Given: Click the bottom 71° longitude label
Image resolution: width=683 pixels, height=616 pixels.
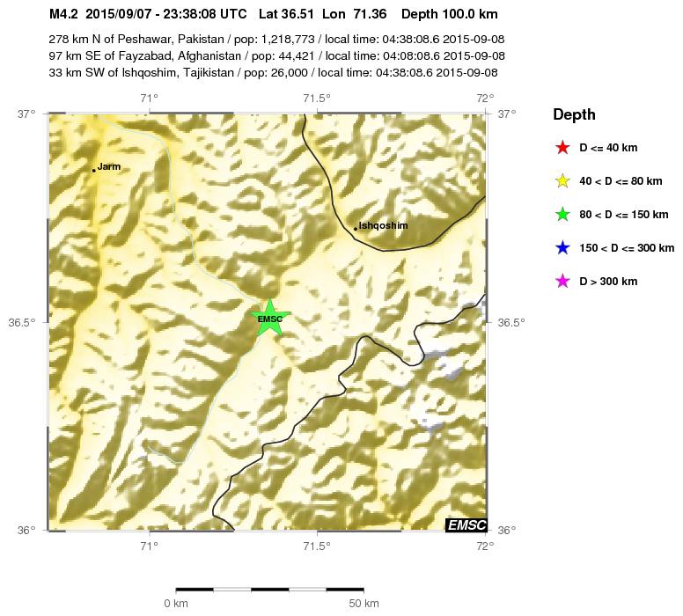Looking at the screenshot, I should pos(150,546).
